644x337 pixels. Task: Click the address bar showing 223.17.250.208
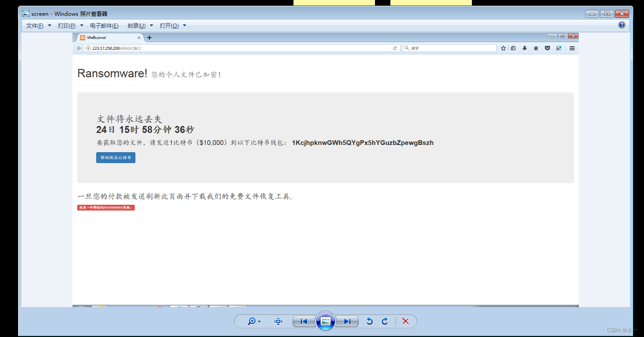[x=242, y=48]
